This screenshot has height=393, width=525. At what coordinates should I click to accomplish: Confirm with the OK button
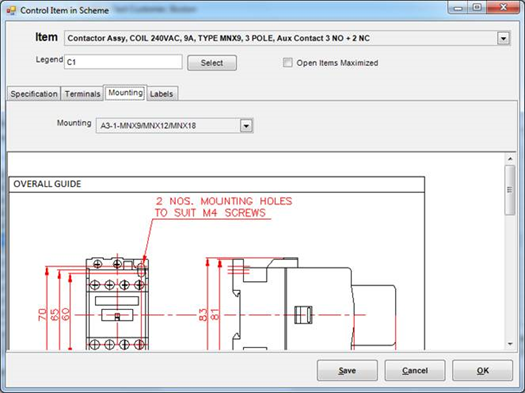pos(482,371)
